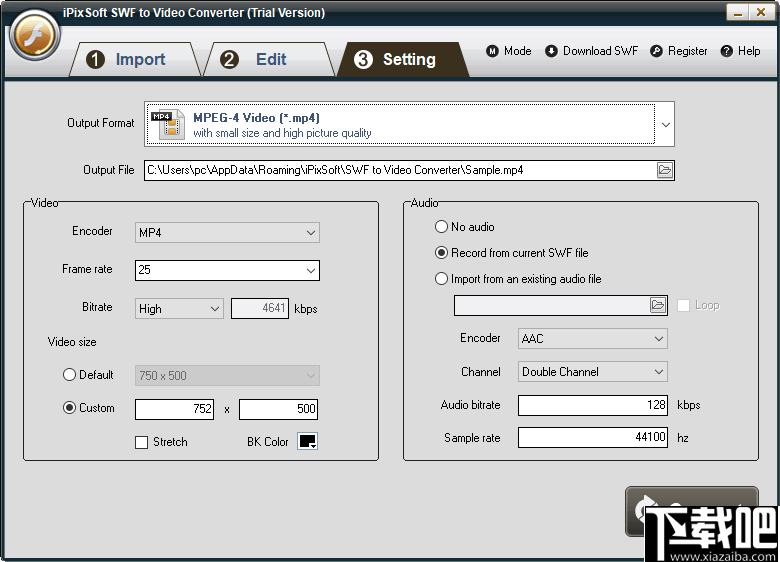Click the custom width field 752
This screenshot has height=562, width=780.
point(175,409)
